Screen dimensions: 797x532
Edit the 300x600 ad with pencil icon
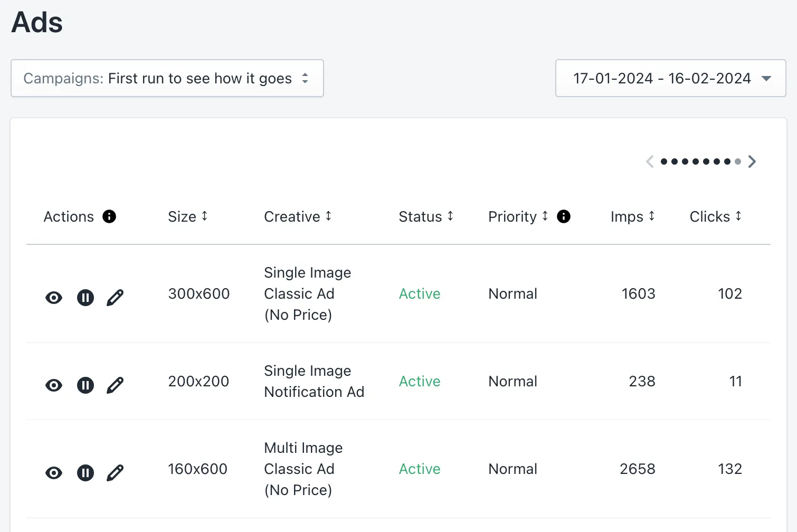(115, 298)
